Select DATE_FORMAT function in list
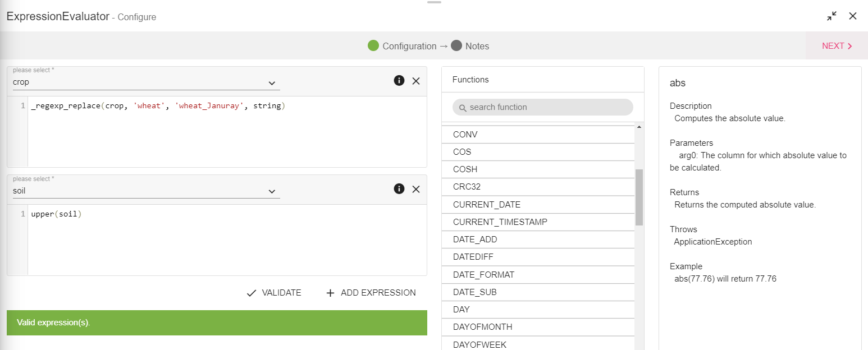Screen dimensions: 868x350 point(483,275)
